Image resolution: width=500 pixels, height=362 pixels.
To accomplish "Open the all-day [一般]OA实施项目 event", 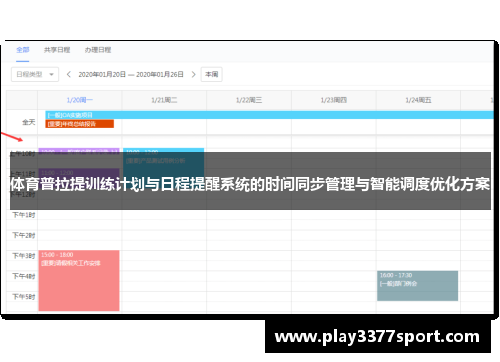I will point(269,115).
